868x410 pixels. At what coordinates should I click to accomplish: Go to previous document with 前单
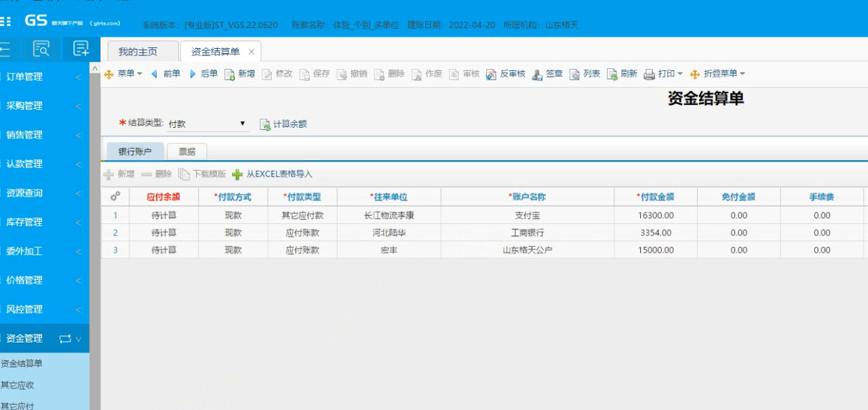(x=165, y=73)
